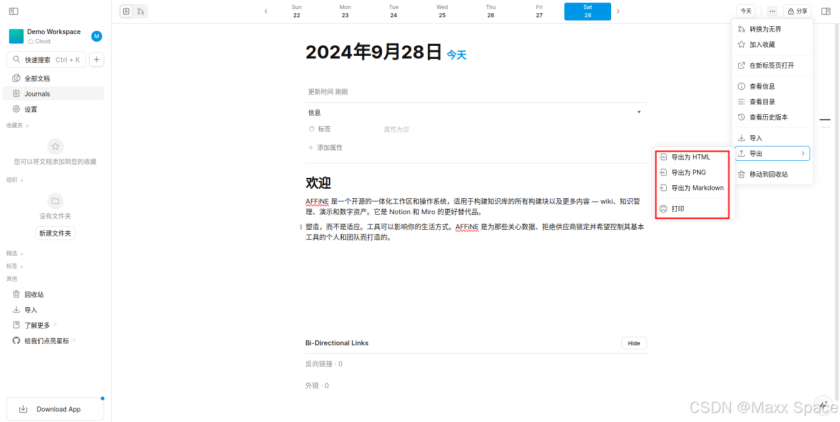Collapse the 收藏夹 favorites section
The width and height of the screenshot is (840, 422).
pyautogui.click(x=17, y=125)
